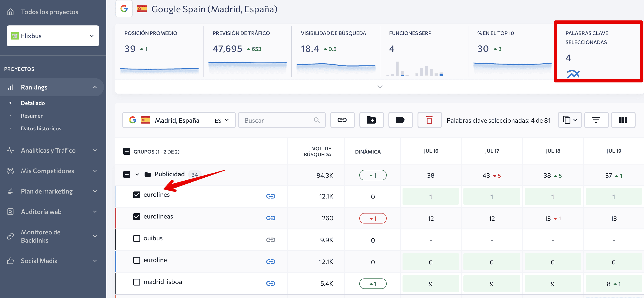Screen dimensions: 644x298
Task: Open the Flixbus project dropdown
Action: pos(53,36)
